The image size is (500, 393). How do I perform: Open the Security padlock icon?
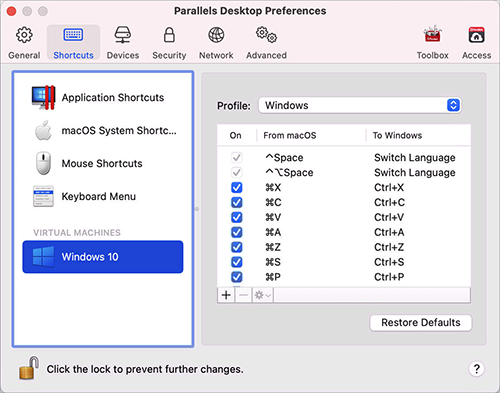point(169,35)
